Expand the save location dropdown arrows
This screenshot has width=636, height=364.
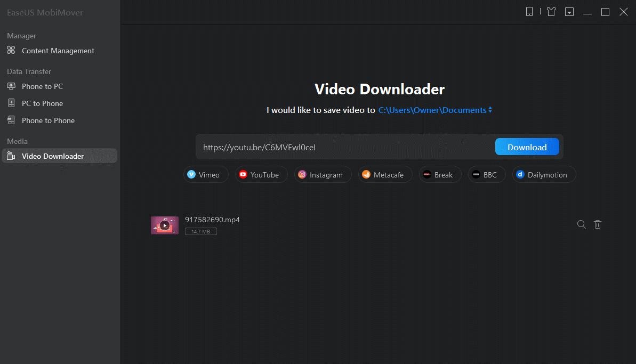click(x=490, y=110)
